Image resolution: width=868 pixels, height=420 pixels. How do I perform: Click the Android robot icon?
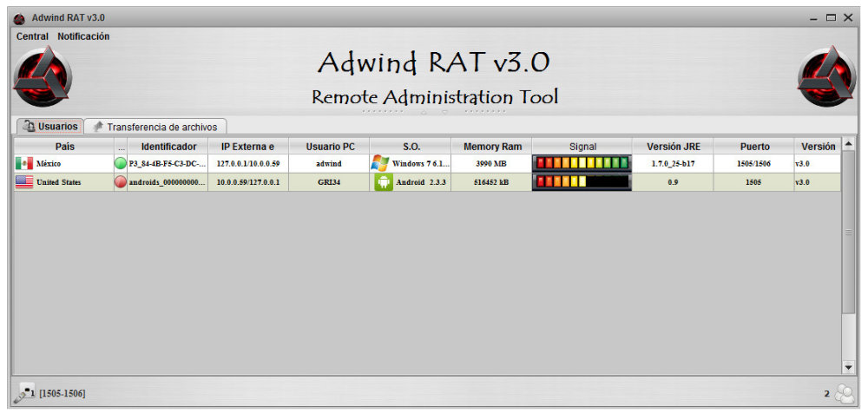pyautogui.click(x=384, y=182)
